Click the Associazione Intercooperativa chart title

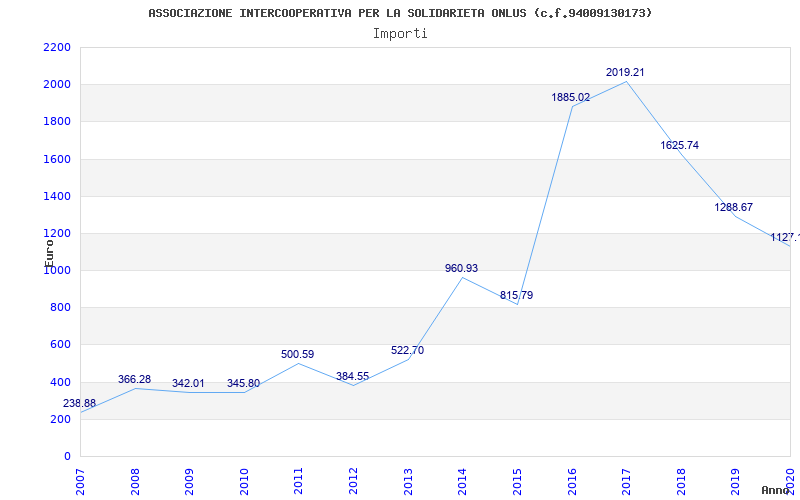pos(400,13)
